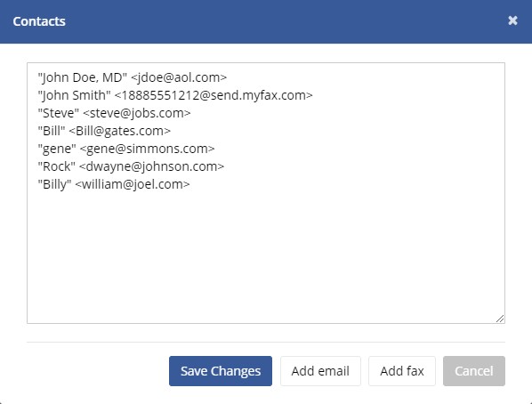
Task: Click the Billy william@joel.com line
Action: point(114,184)
